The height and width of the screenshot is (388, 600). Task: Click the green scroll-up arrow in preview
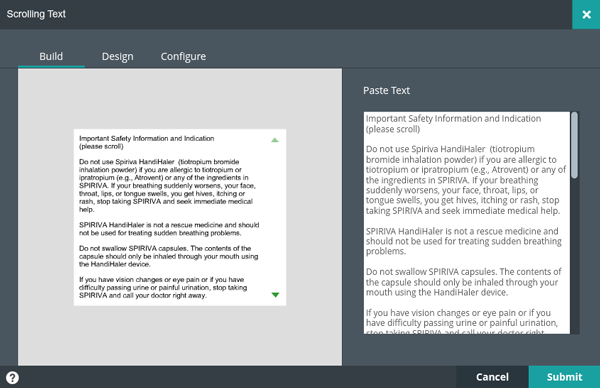[x=275, y=140]
